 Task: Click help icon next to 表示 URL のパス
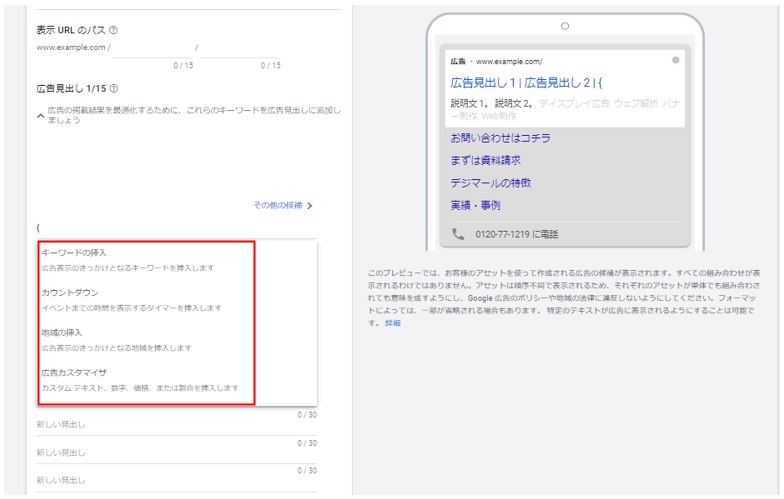pos(114,30)
